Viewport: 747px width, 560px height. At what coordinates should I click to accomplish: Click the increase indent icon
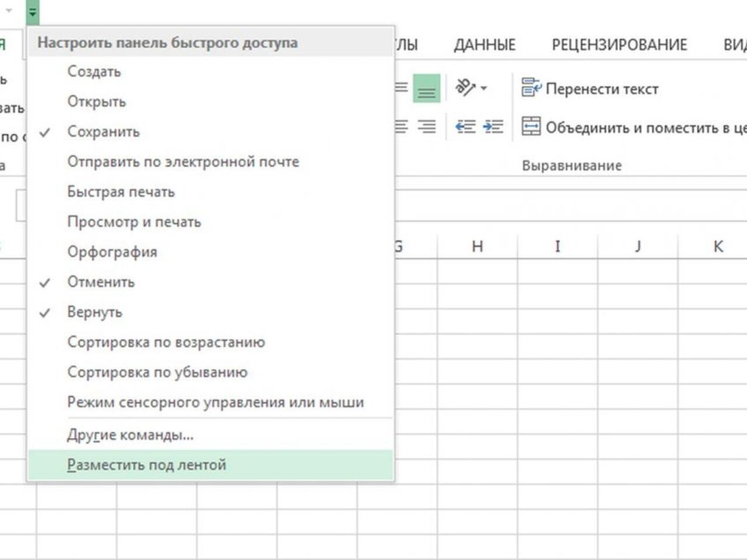click(x=493, y=127)
